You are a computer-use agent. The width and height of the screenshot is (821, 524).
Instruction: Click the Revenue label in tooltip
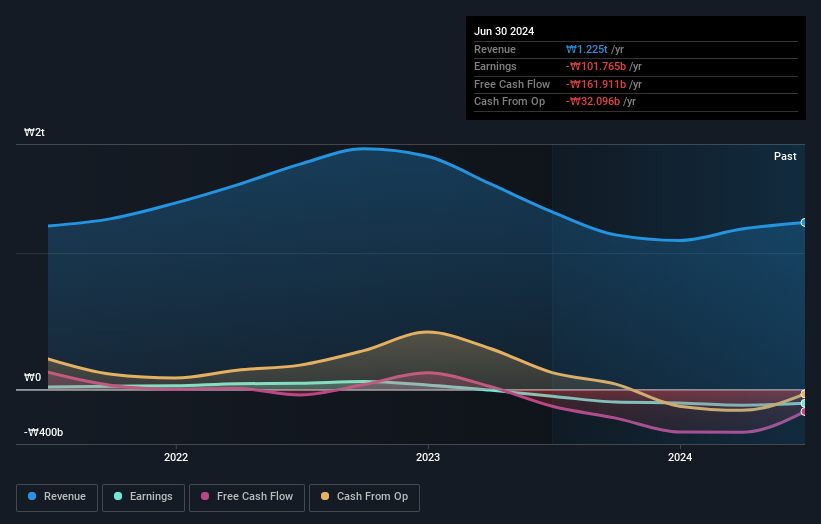tap(495, 49)
